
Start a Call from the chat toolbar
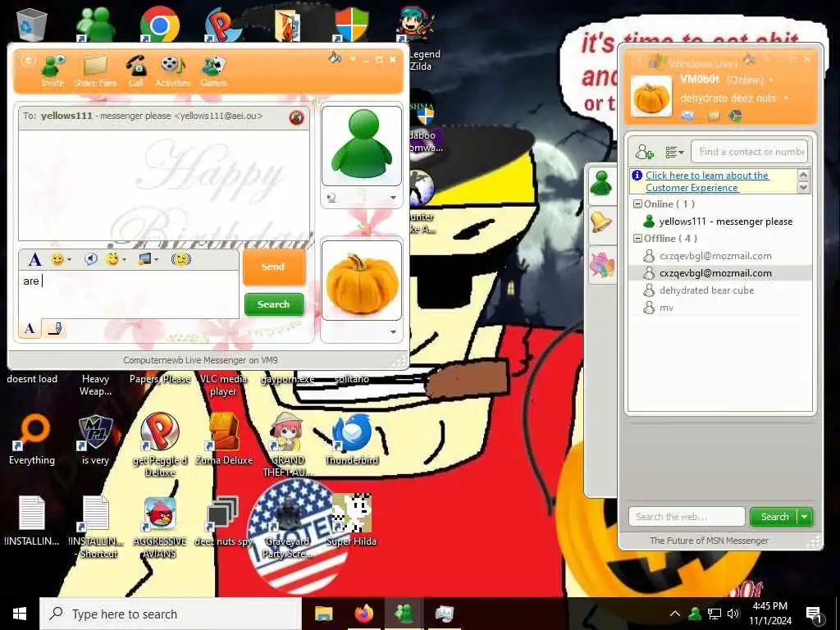[135, 71]
